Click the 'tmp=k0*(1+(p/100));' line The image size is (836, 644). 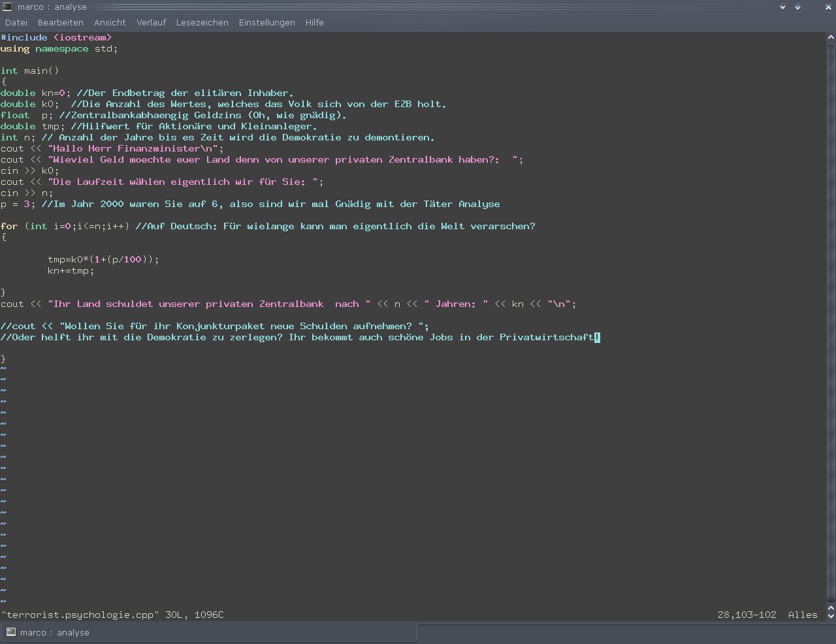tap(103, 259)
